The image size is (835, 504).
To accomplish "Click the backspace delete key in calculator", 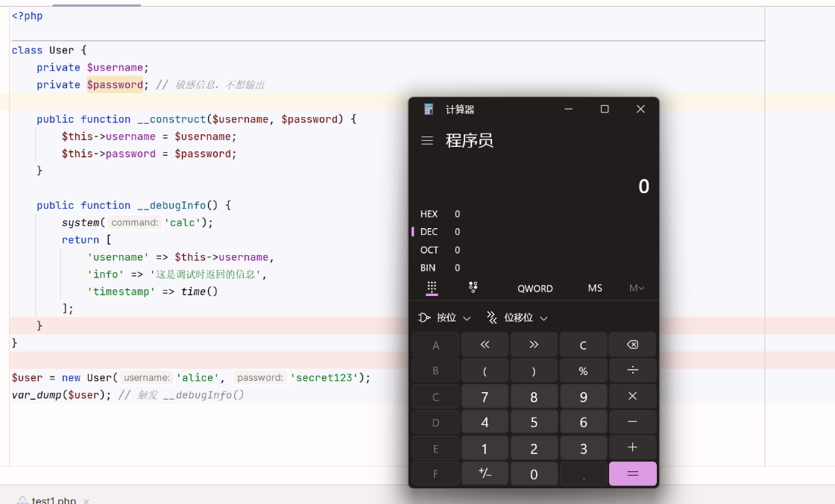I will pyautogui.click(x=633, y=344).
